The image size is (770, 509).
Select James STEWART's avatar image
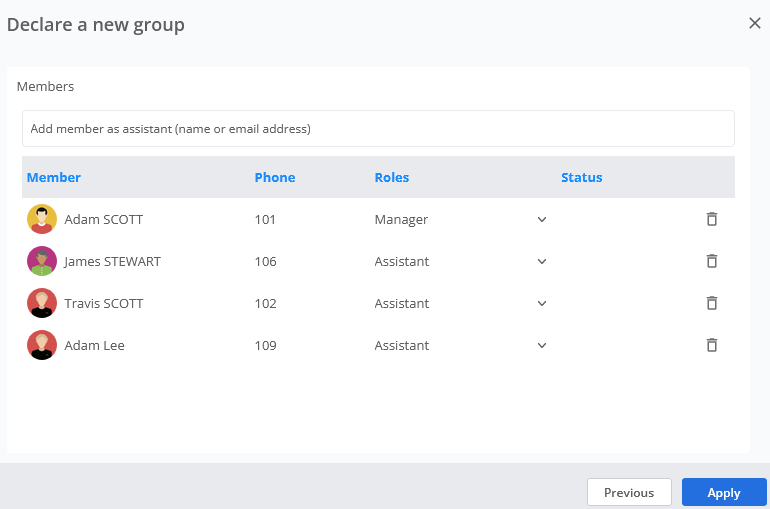(42, 261)
